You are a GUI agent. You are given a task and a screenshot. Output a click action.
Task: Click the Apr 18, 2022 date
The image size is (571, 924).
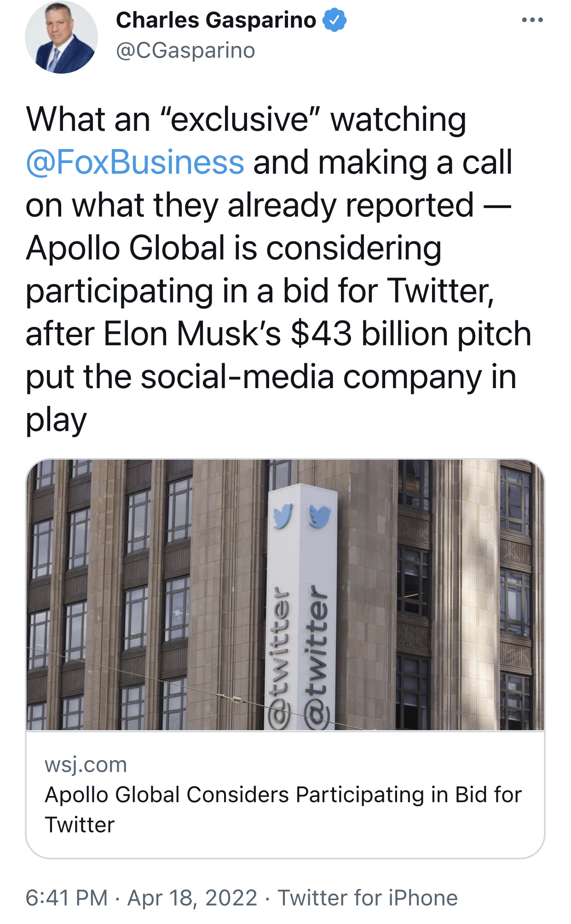(192, 898)
